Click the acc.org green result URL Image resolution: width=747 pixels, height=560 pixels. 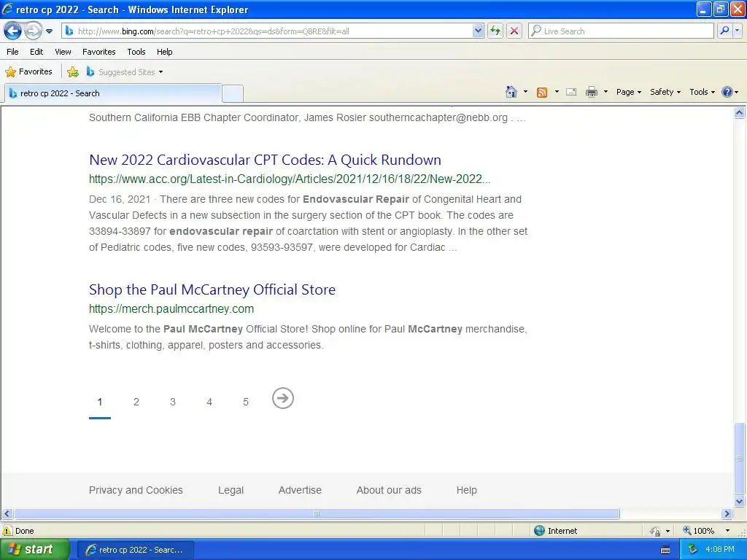click(290, 179)
